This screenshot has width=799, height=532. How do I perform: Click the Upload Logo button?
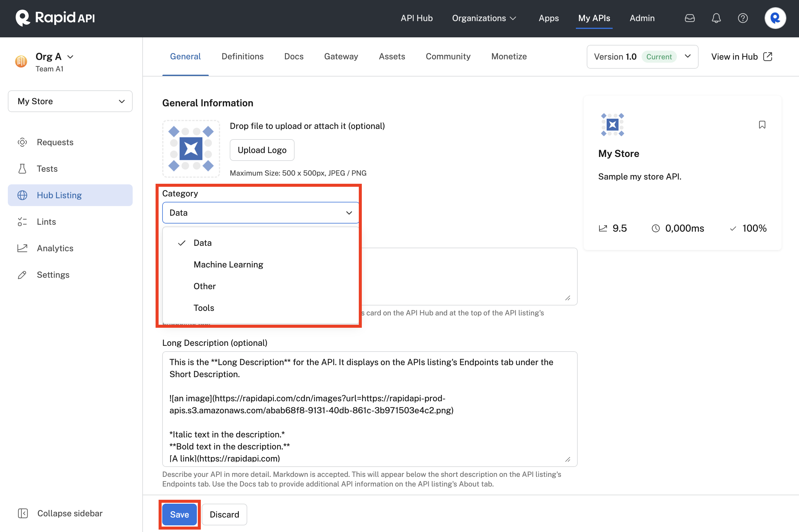262,150
